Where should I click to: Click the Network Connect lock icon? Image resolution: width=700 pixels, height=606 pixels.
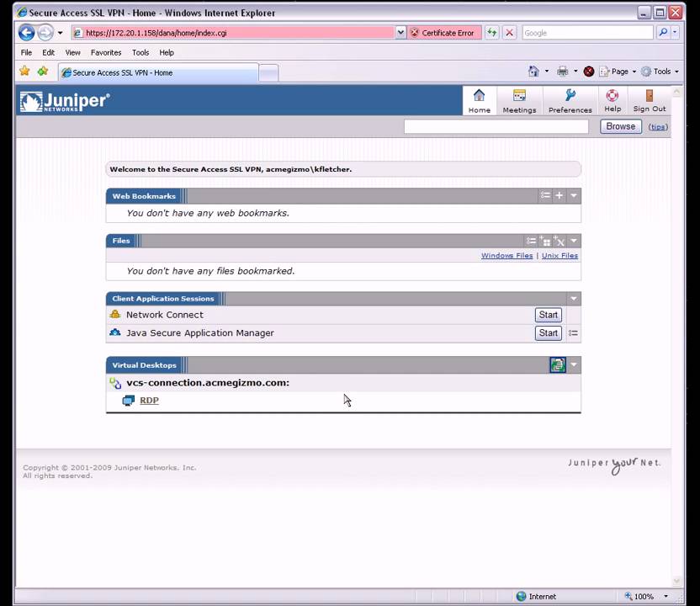point(115,315)
